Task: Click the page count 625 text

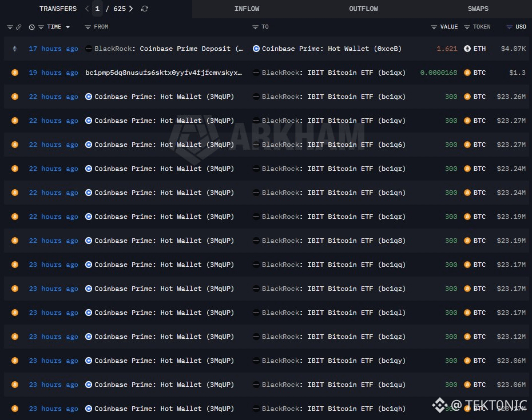Action: click(x=120, y=9)
